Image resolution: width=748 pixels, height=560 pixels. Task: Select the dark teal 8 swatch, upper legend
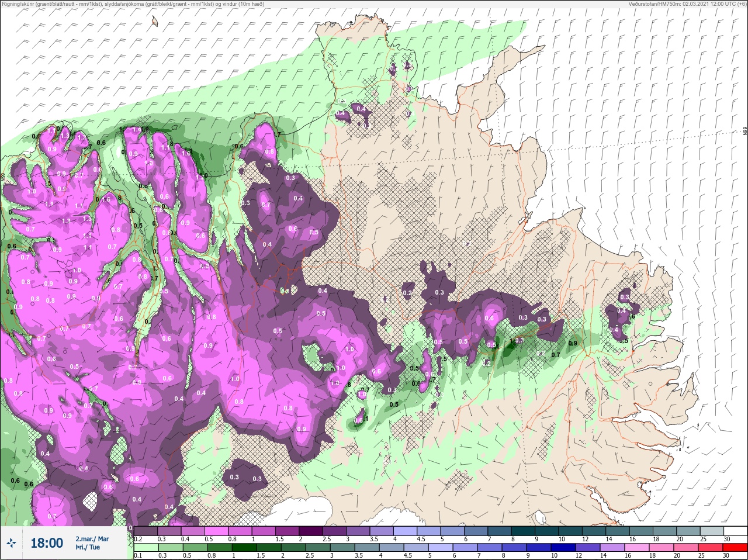pyautogui.click(x=523, y=531)
